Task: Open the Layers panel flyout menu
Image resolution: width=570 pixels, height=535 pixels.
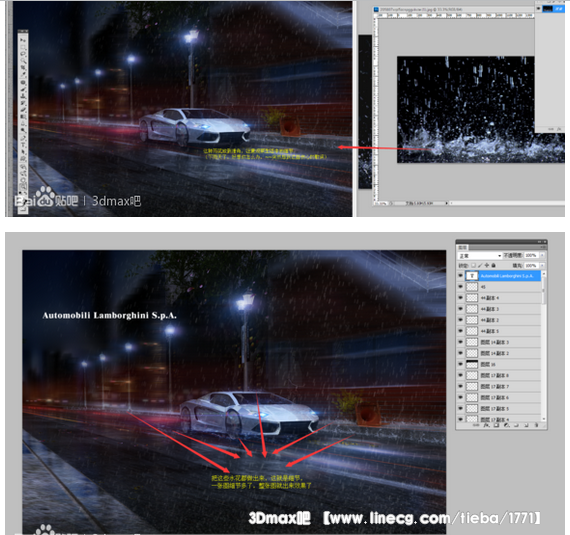Action: pos(543,247)
